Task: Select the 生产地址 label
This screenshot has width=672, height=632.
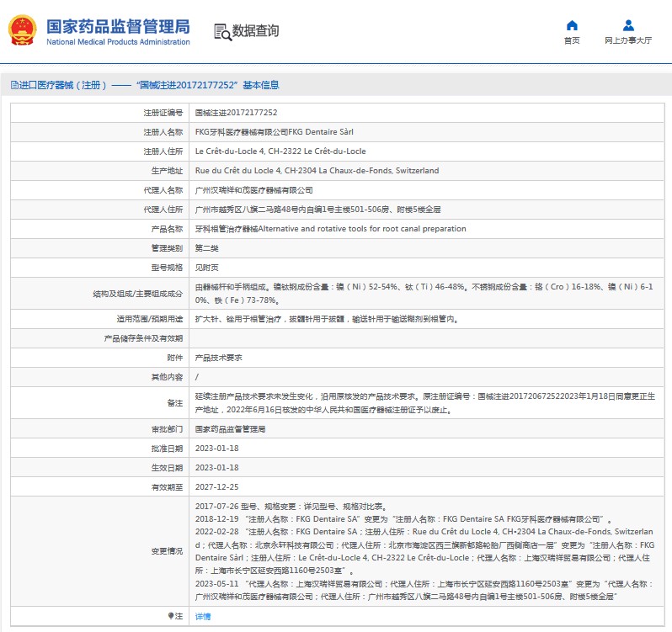Action: [x=167, y=171]
